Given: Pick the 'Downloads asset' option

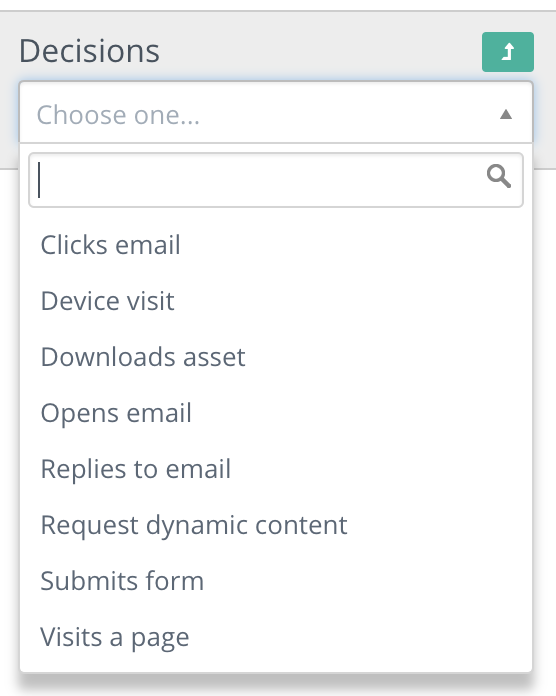Looking at the screenshot, I should pyautogui.click(x=276, y=356).
